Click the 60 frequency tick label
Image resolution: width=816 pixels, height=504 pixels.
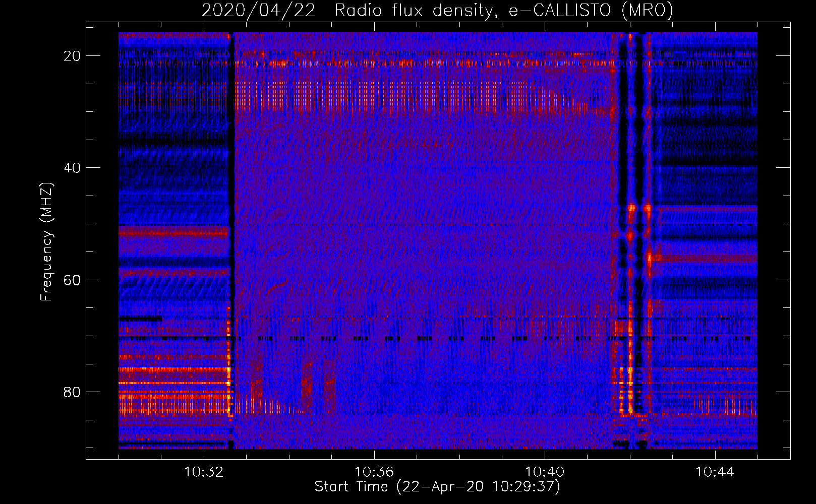(72, 280)
